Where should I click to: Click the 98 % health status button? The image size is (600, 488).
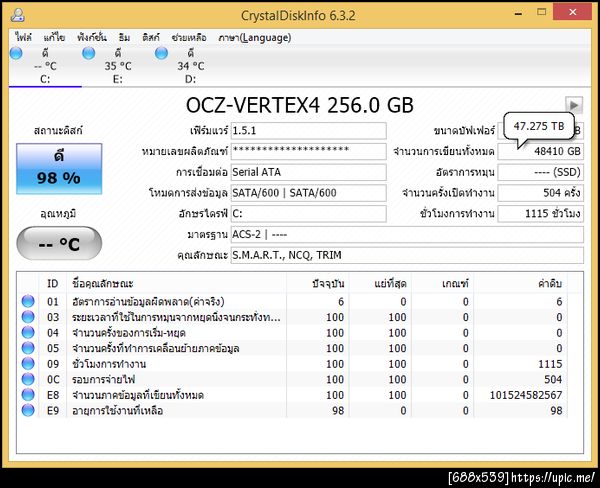click(x=59, y=168)
